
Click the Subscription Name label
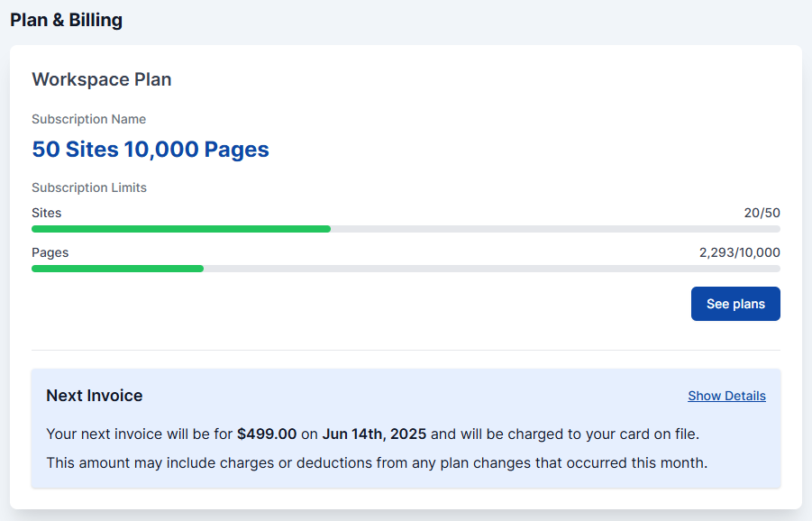point(88,119)
